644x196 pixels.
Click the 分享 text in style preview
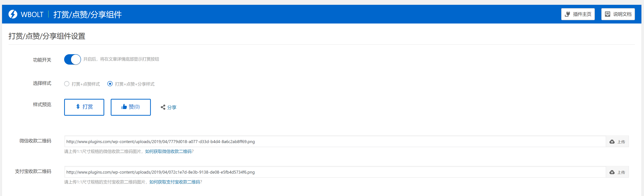(172, 107)
